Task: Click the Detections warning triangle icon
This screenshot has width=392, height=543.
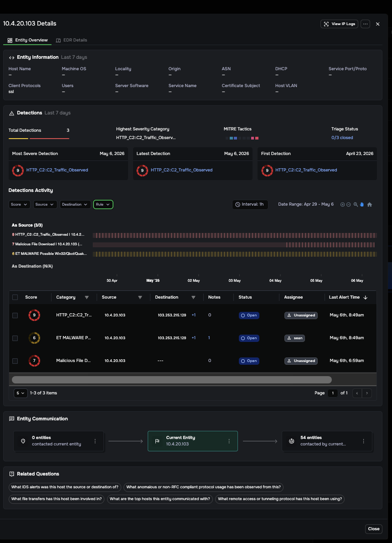Action: click(x=11, y=113)
